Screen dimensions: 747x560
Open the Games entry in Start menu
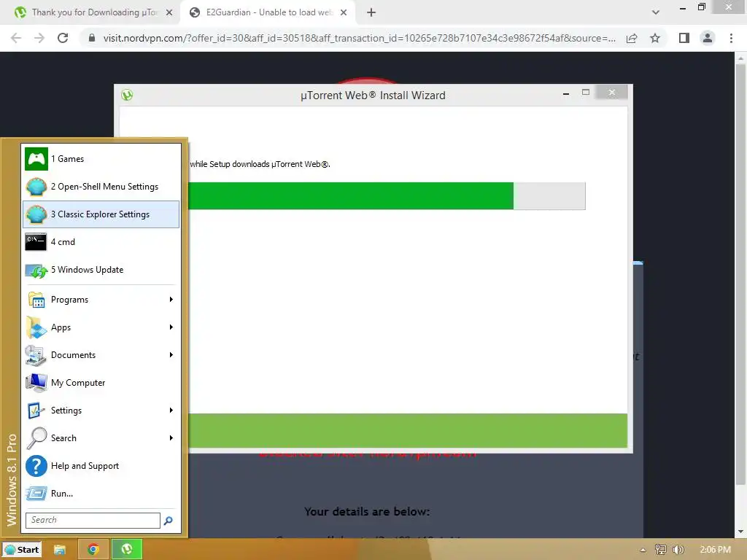(101, 159)
